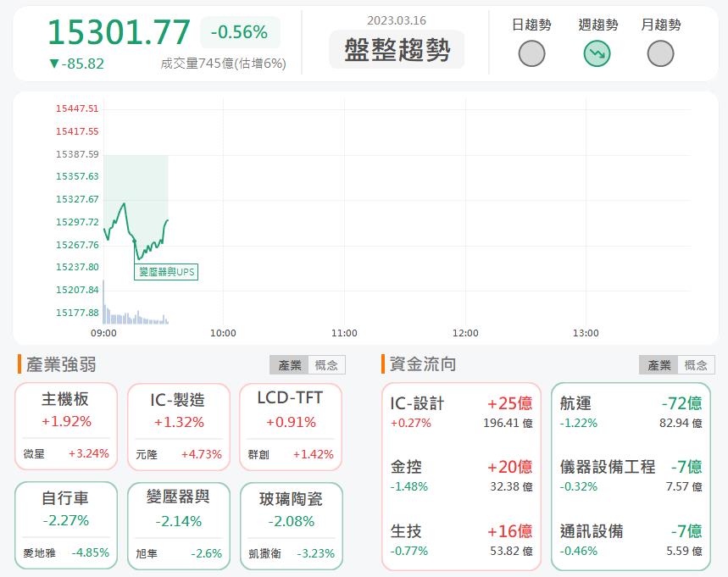
Task: Select 產業 tab in 資金流向 section
Action: (x=659, y=364)
